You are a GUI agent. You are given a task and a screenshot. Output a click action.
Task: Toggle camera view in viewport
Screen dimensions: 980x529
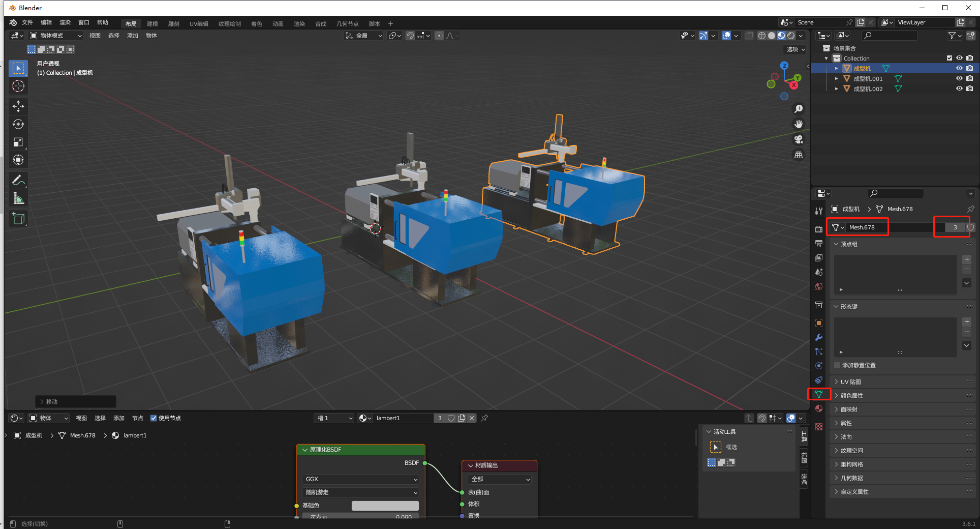pyautogui.click(x=799, y=139)
